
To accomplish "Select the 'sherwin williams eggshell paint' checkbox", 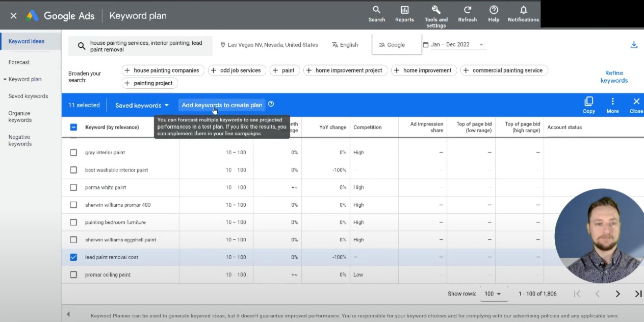I will [73, 240].
